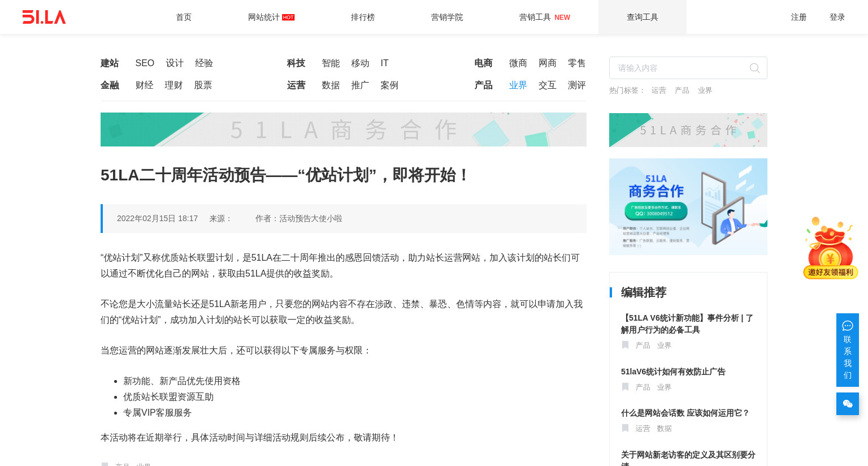Open the WeChat floating button
Screen dimensions: 868x466
coord(848,404)
